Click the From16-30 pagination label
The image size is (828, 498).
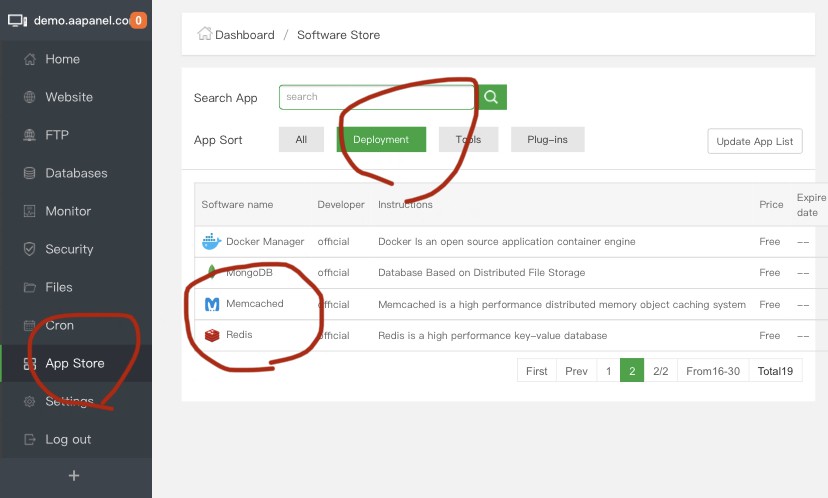tap(713, 371)
